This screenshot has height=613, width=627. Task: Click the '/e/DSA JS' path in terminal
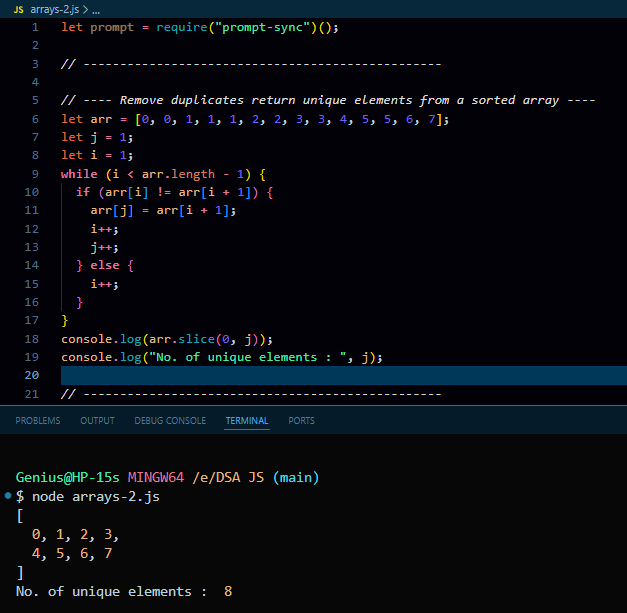point(228,477)
